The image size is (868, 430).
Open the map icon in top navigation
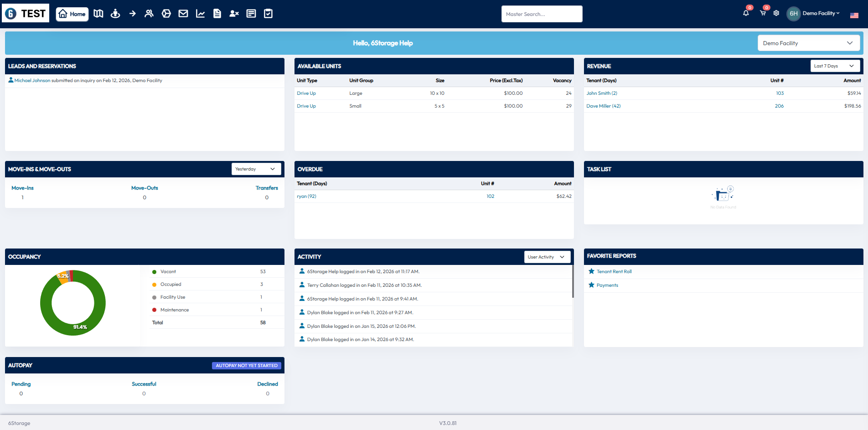(x=98, y=14)
